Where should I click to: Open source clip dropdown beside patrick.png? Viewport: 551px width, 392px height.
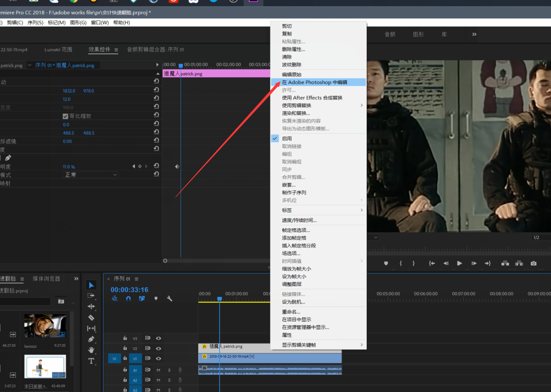pos(29,65)
